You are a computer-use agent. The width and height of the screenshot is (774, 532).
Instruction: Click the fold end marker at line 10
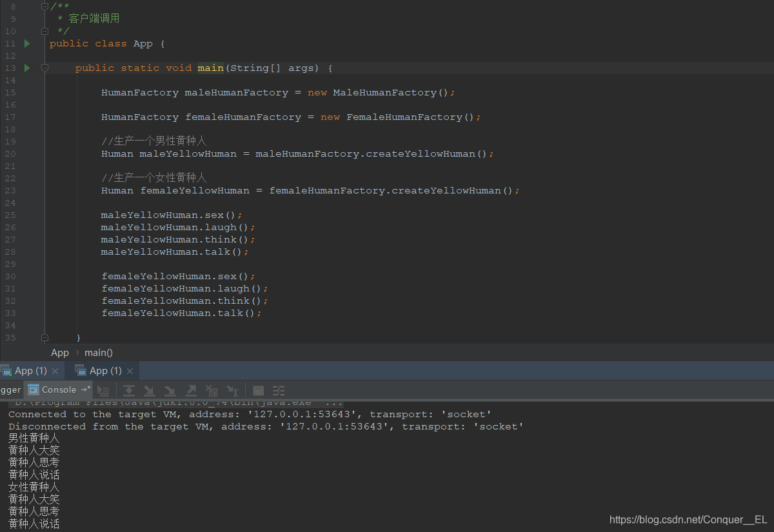tap(45, 31)
